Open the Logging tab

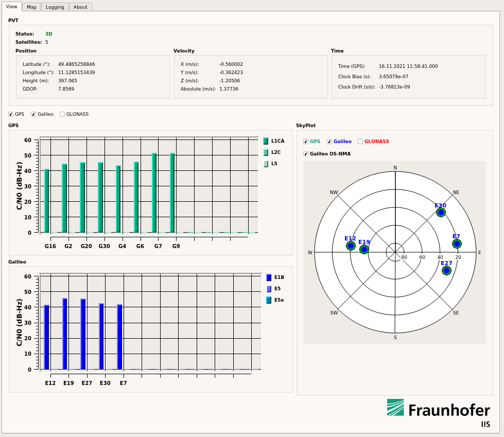[x=55, y=7]
